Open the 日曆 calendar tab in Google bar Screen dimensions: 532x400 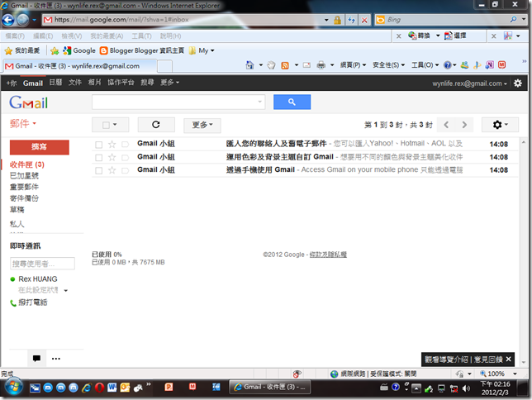(x=55, y=83)
